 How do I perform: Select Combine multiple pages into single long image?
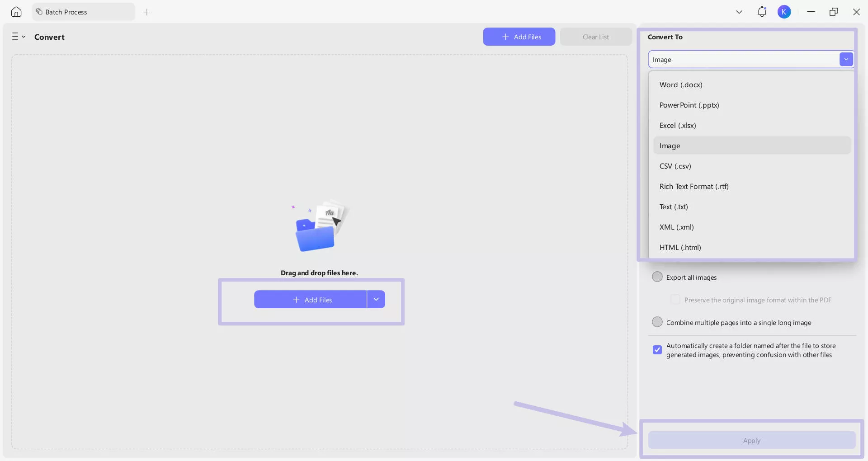[657, 322]
